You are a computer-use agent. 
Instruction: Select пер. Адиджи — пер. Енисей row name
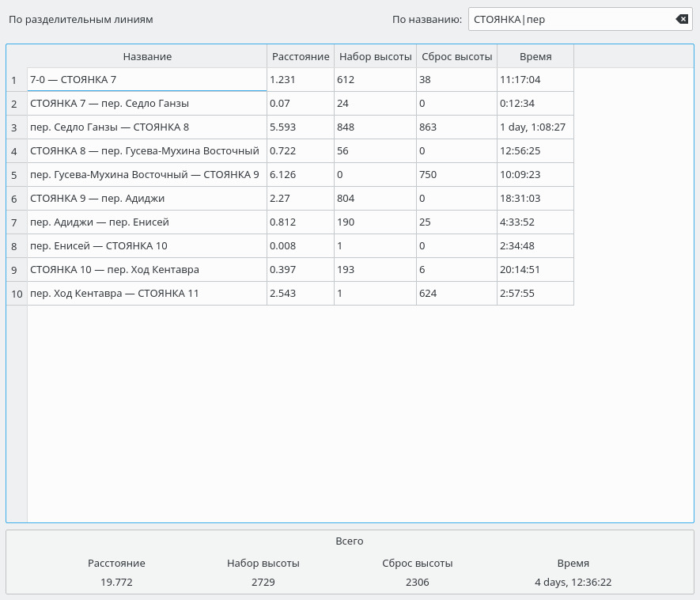tap(147, 222)
